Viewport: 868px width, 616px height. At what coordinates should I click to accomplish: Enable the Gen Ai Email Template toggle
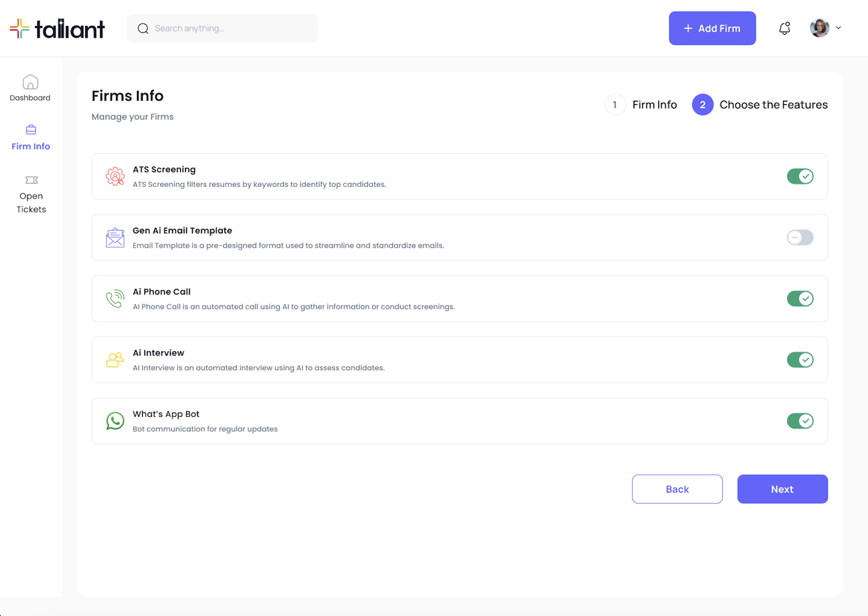pos(800,238)
